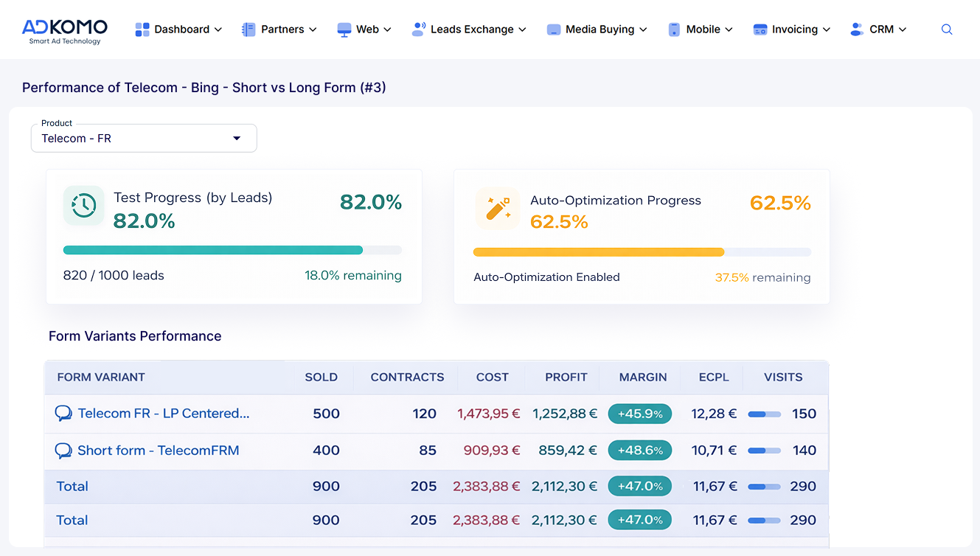The height and width of the screenshot is (556, 980).
Task: Click the Mobile phone icon
Action: click(674, 29)
